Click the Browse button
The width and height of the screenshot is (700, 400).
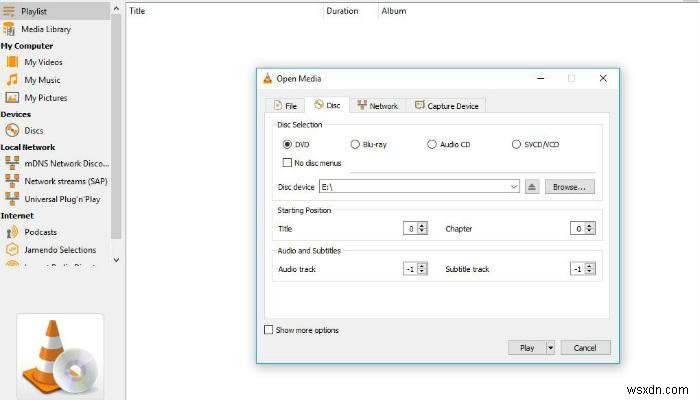(x=570, y=187)
